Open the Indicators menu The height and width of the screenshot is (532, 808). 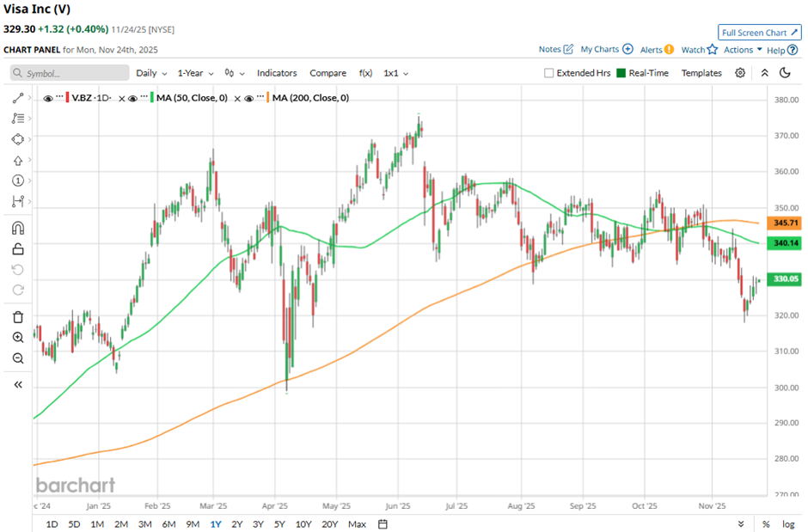277,73
